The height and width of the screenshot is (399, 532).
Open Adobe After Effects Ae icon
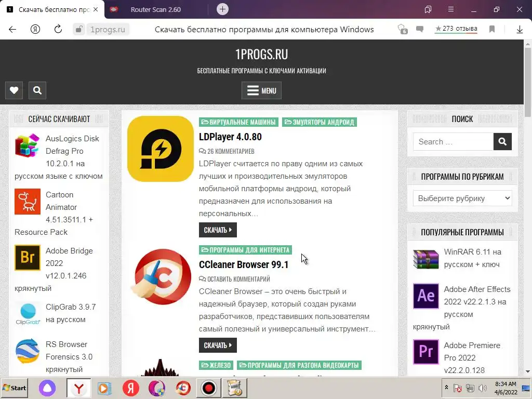(426, 296)
